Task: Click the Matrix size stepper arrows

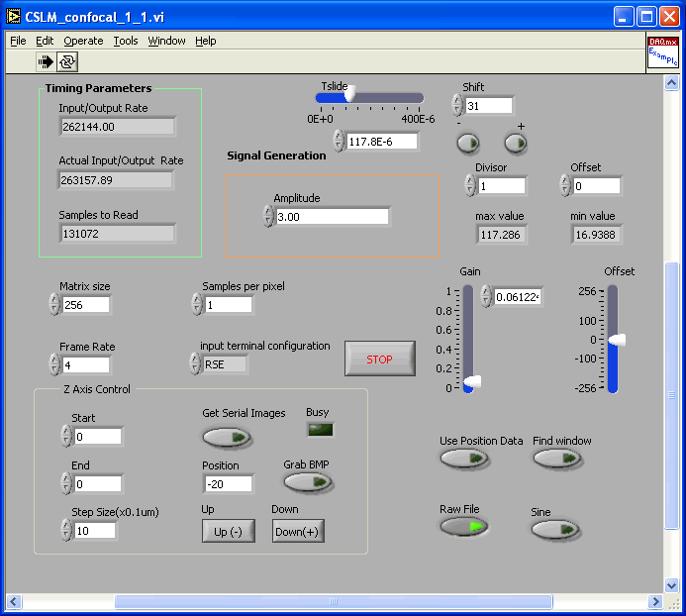Action: [x=54, y=305]
